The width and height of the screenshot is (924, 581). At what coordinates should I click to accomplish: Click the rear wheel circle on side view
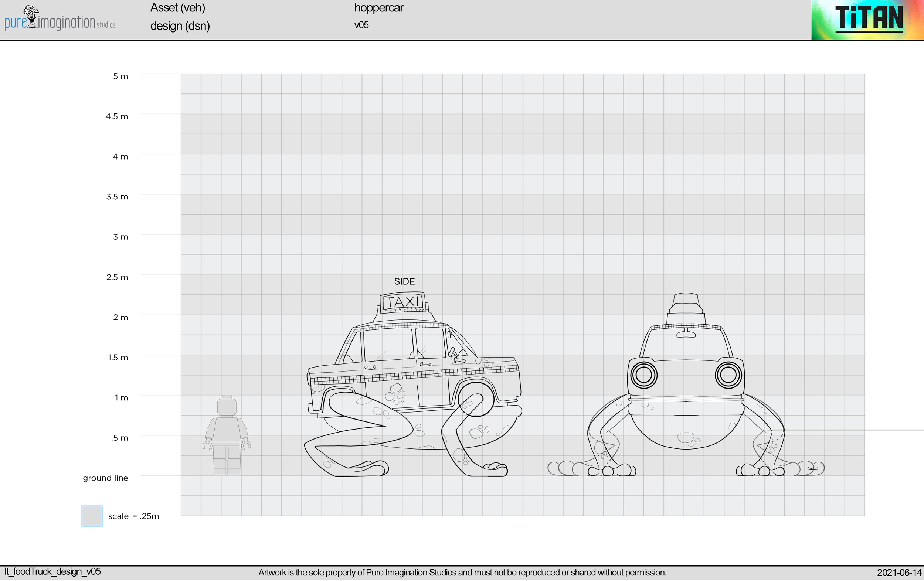475,399
